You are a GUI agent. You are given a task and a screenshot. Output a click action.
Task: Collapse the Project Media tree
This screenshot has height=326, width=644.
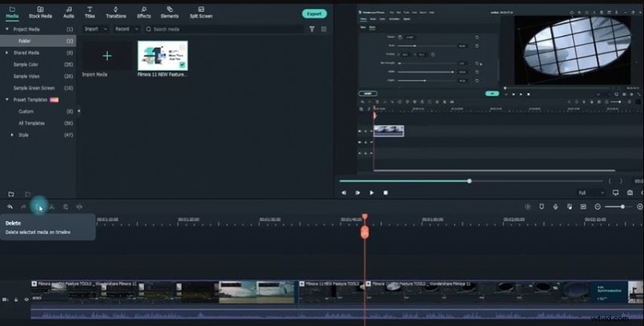click(x=7, y=29)
